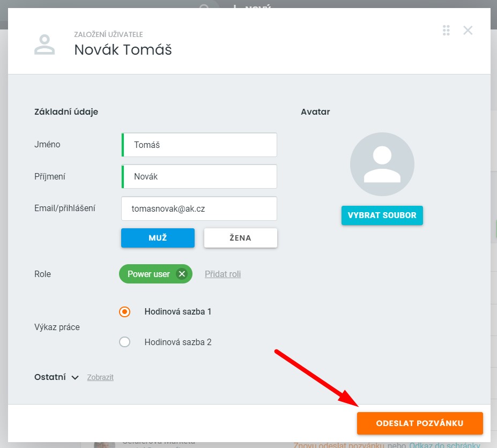The width and height of the screenshot is (497, 448).
Task: Click the six-dot drag handle icon
Action: point(446,31)
